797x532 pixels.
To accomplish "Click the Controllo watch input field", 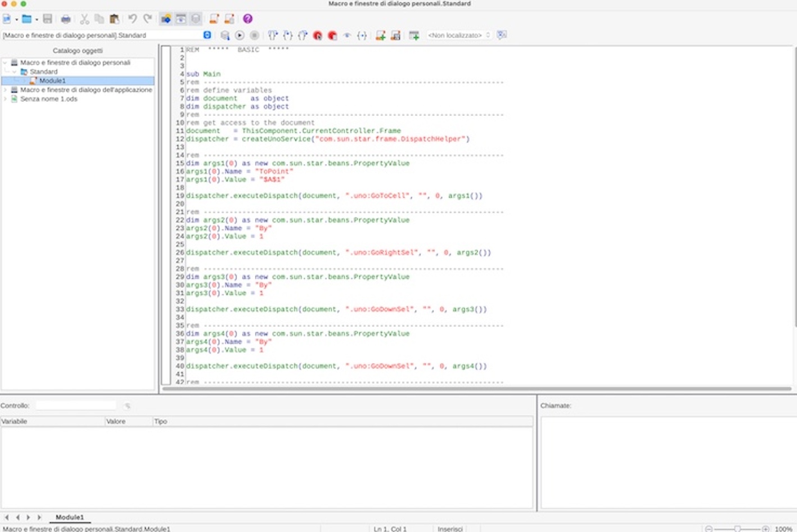I will click(76, 405).
